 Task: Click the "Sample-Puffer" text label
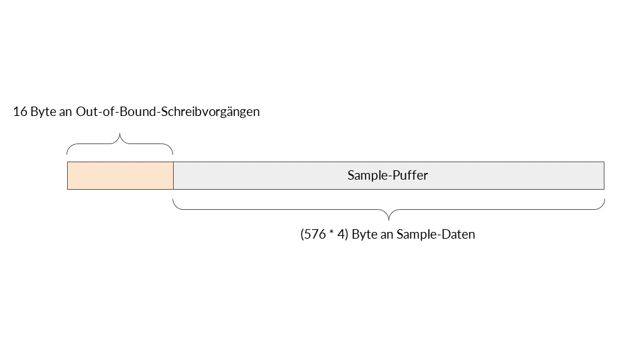click(x=388, y=176)
